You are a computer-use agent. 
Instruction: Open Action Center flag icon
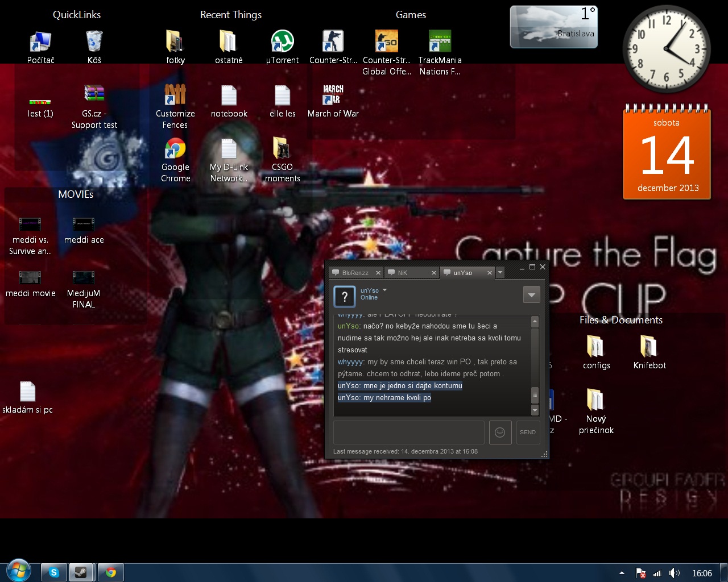coord(640,573)
